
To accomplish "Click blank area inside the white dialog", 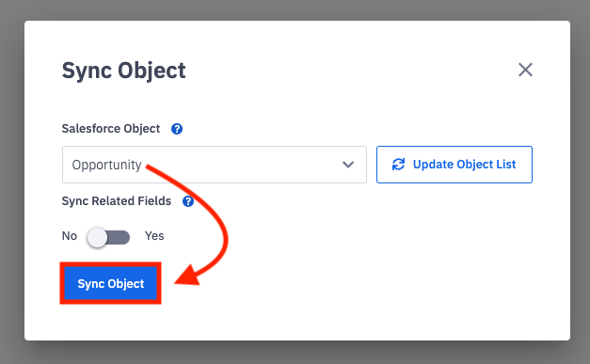I will click(376, 263).
